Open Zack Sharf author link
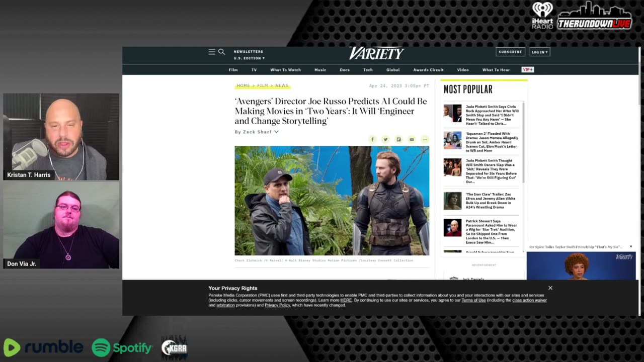Viewport: 644px width, 362px height. coord(257,132)
